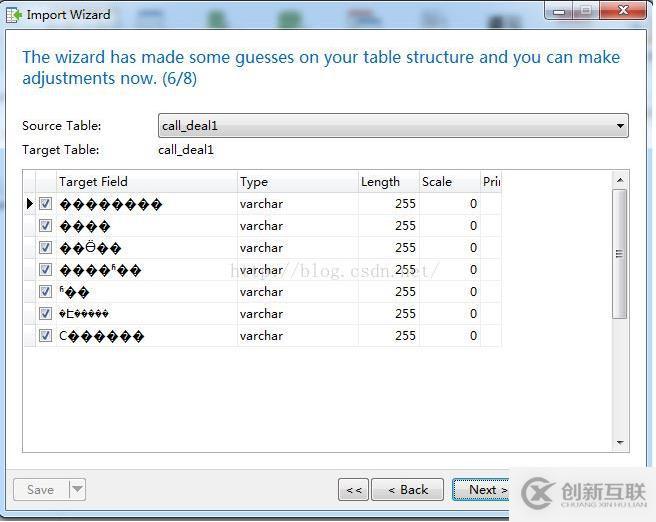Toggle checkbox in the third field row
The width and height of the screenshot is (656, 522).
pyautogui.click(x=45, y=248)
